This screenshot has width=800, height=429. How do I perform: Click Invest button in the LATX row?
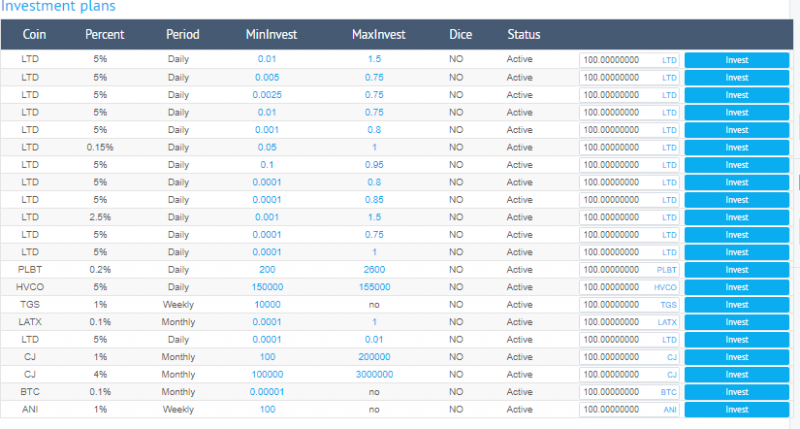click(737, 322)
